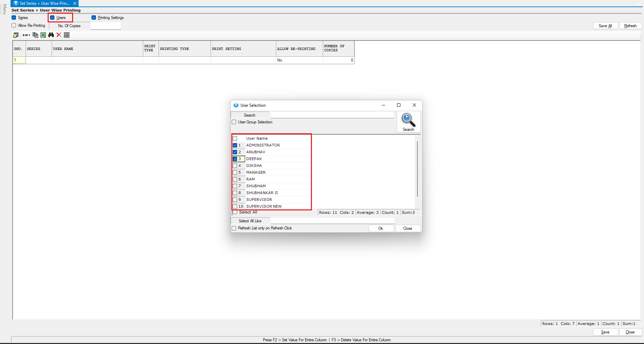The height and width of the screenshot is (344, 644).
Task: Click the user list vertical scrollbar
Action: [417, 169]
